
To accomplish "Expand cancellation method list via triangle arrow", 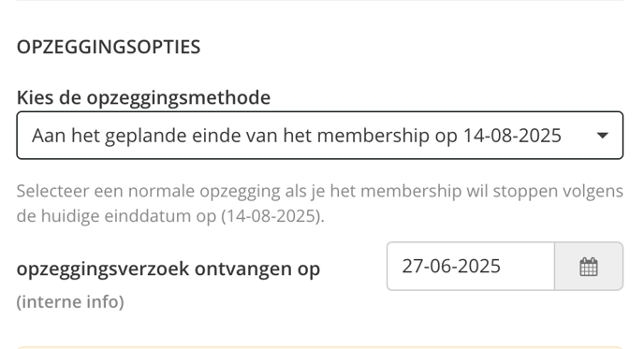I will (x=602, y=136).
